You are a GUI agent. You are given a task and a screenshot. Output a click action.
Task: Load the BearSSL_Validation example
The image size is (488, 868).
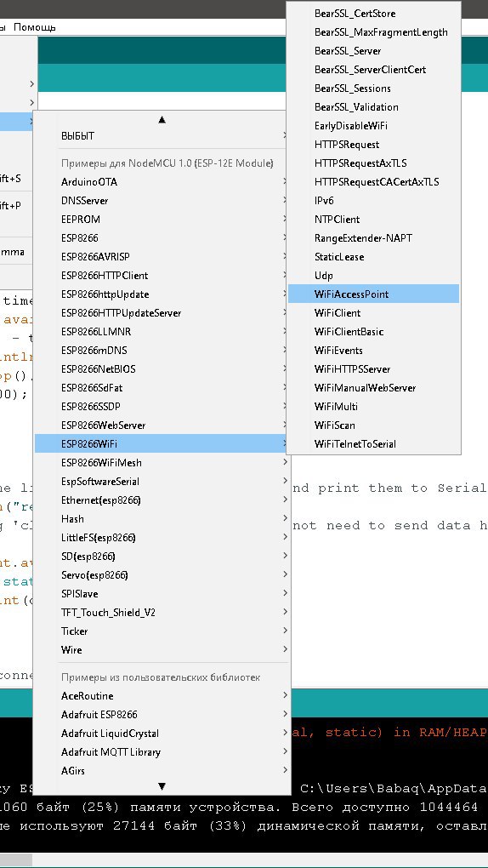(373, 107)
